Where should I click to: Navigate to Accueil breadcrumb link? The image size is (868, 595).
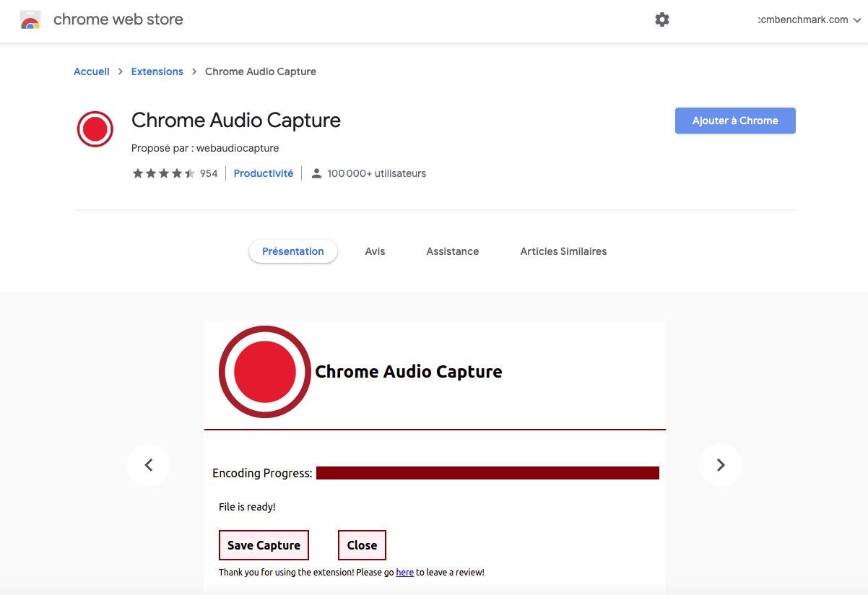(92, 71)
